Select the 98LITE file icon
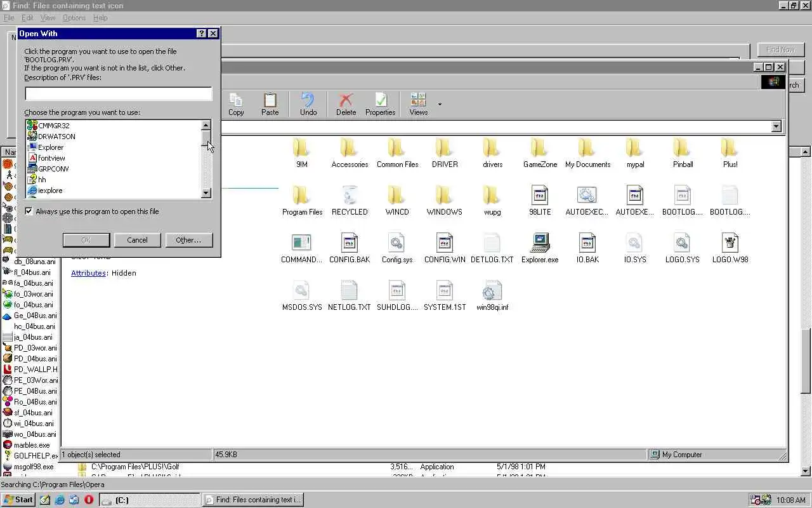Image resolution: width=812 pixels, height=508 pixels. (540, 201)
